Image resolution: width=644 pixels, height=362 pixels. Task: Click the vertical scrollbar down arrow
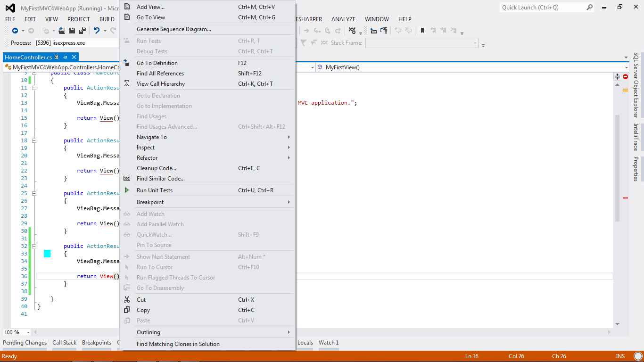(x=618, y=324)
